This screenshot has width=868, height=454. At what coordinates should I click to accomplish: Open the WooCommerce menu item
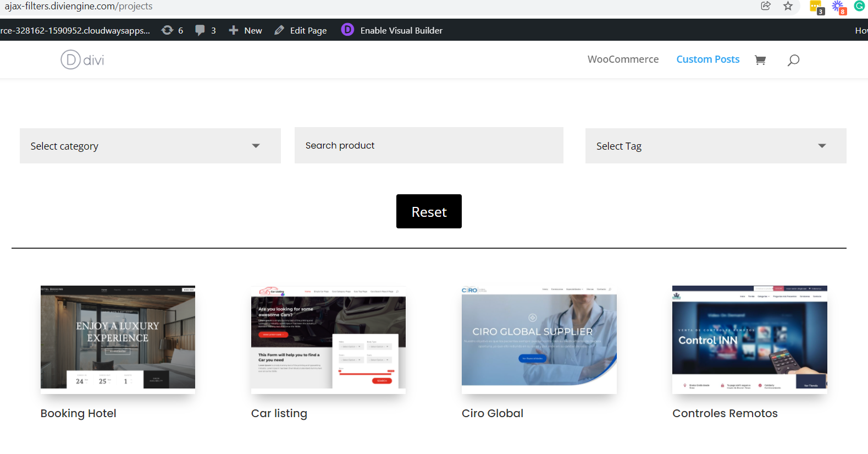[623, 59]
